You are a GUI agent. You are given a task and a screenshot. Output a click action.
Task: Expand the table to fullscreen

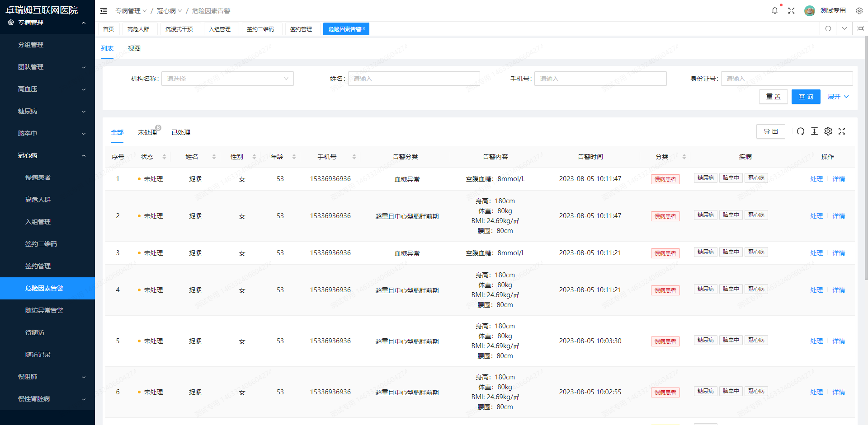[842, 131]
